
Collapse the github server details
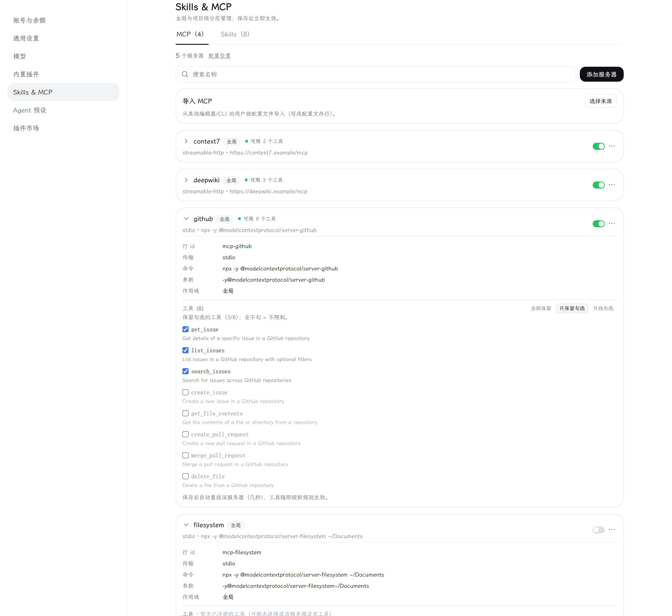[186, 219]
